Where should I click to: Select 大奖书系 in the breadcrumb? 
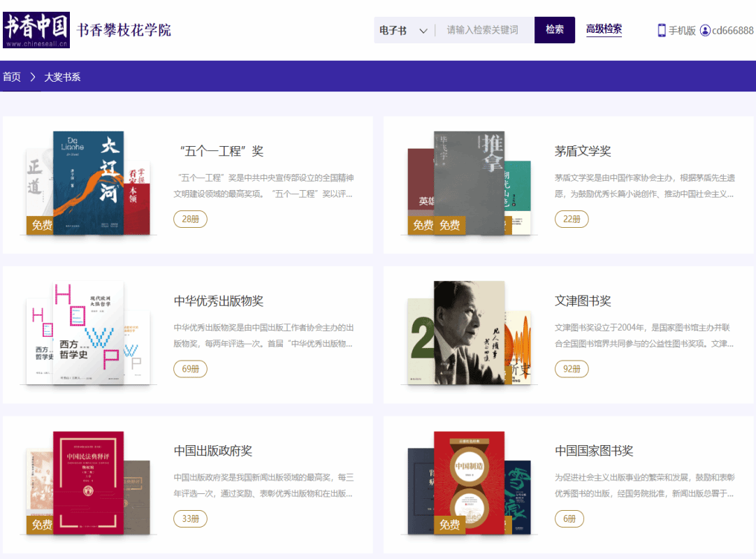point(63,77)
